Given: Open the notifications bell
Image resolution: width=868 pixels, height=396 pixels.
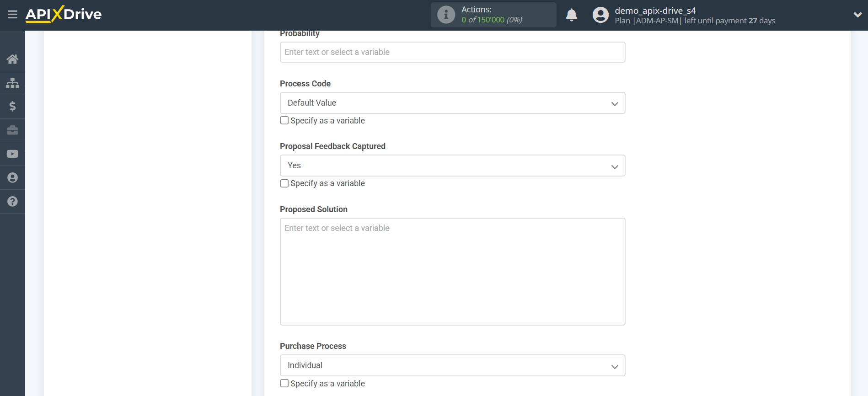Looking at the screenshot, I should 571,15.
